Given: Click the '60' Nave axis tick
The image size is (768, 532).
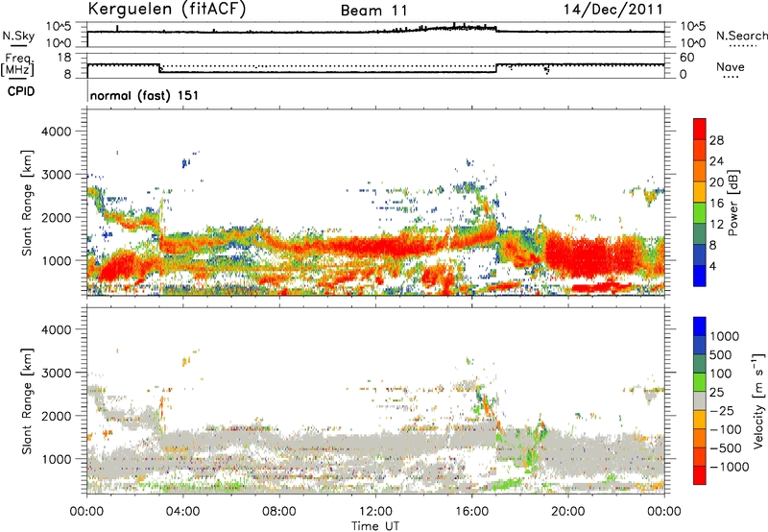Looking at the screenshot, I should point(686,58).
